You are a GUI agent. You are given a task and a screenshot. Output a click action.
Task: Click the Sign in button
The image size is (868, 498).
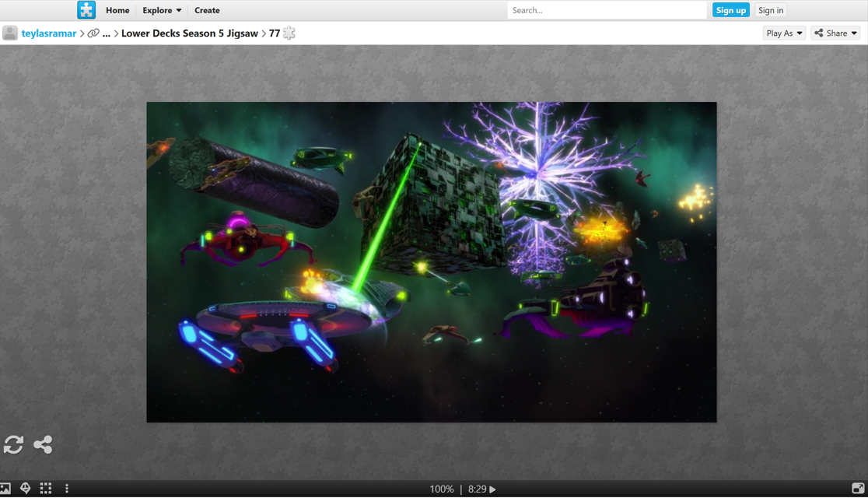click(x=771, y=10)
